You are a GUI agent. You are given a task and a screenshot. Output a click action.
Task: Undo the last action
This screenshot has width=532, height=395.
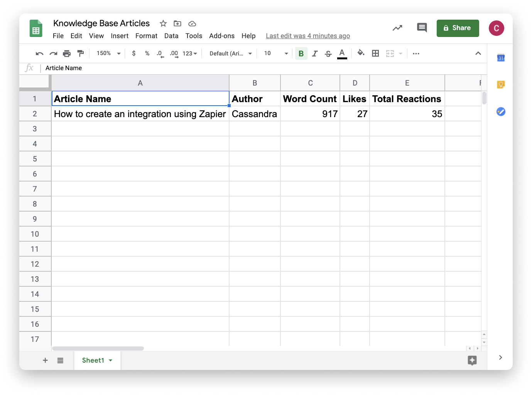click(39, 54)
